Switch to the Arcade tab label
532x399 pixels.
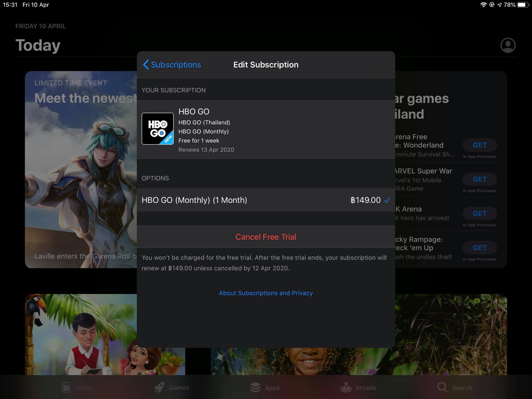pos(366,388)
